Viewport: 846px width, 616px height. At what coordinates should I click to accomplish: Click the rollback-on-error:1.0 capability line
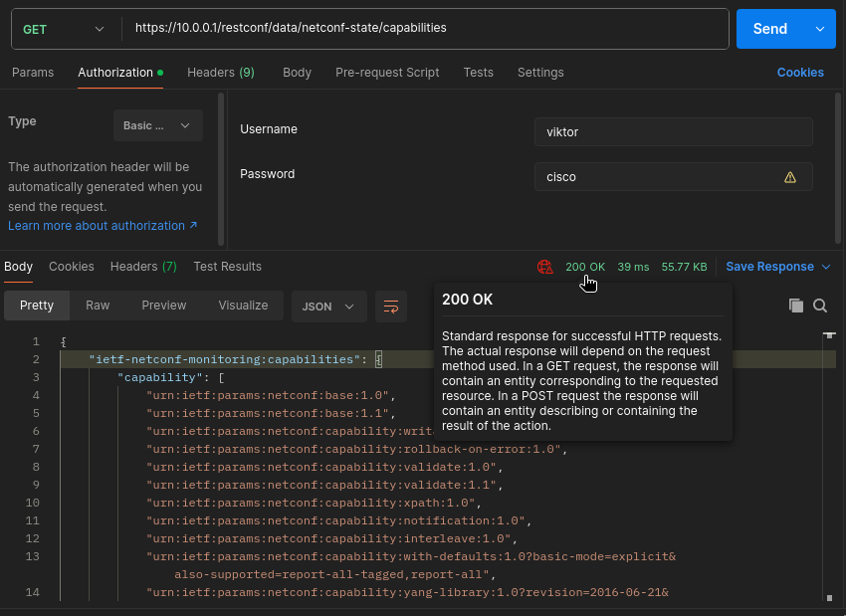coord(356,449)
